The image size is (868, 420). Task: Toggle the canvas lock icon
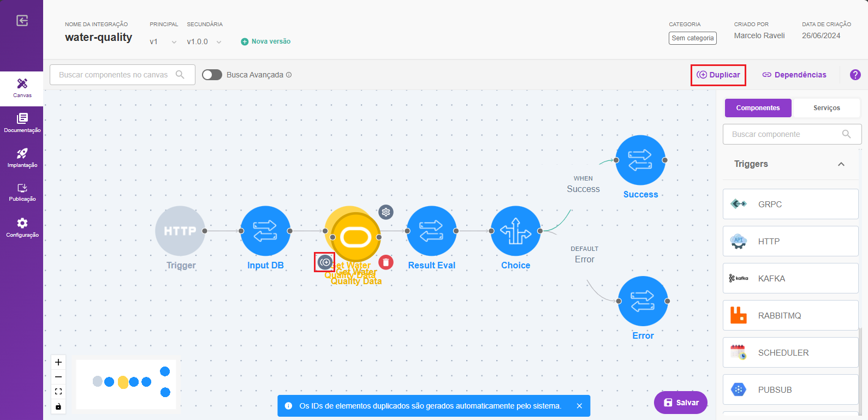[x=58, y=406]
